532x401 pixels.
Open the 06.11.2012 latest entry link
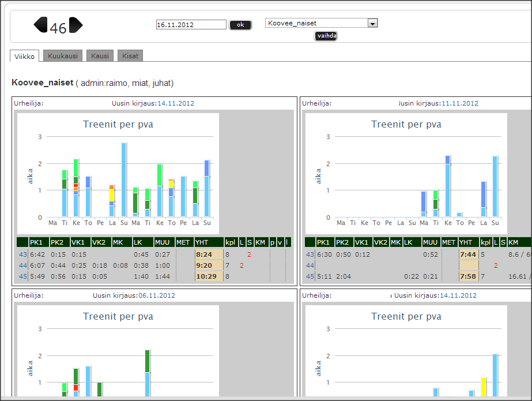pos(157,295)
